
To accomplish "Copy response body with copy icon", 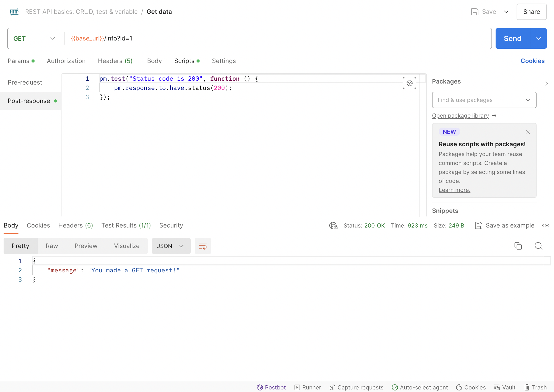I will 518,246.
